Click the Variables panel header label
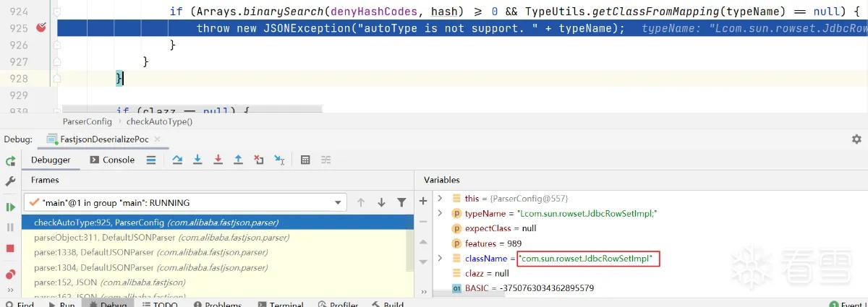 pyautogui.click(x=441, y=180)
